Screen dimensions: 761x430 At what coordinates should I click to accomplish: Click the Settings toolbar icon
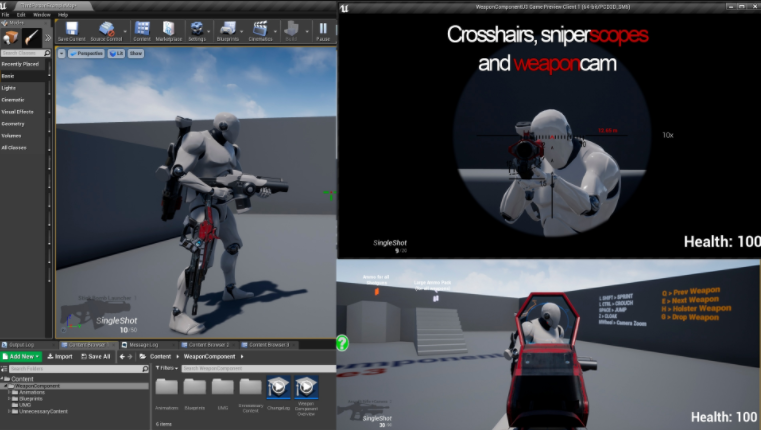pyautogui.click(x=197, y=29)
